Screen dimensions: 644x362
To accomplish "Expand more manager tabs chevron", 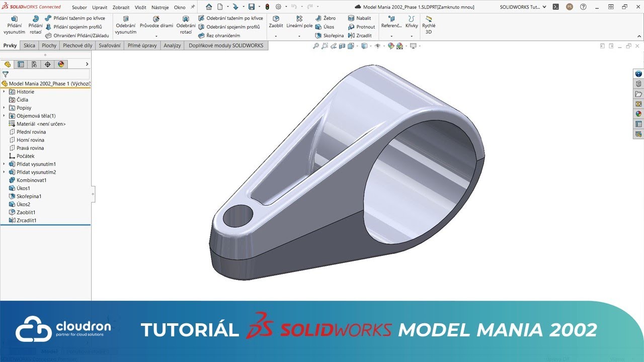I will [87, 64].
